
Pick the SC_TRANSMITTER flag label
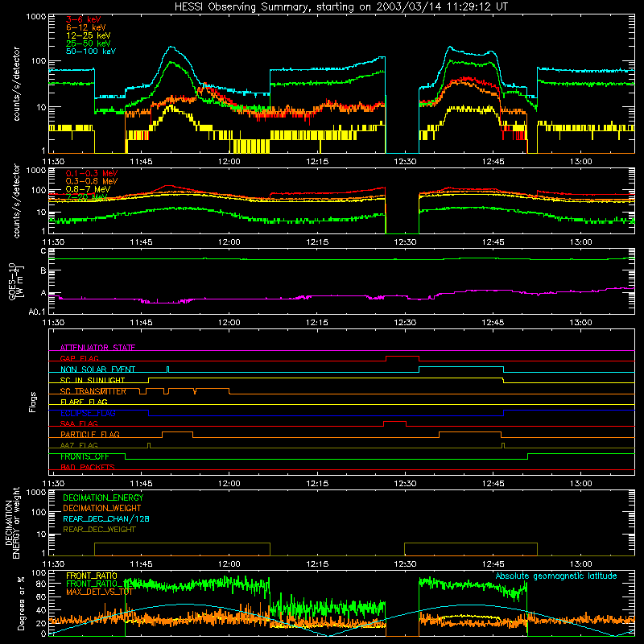click(x=93, y=391)
